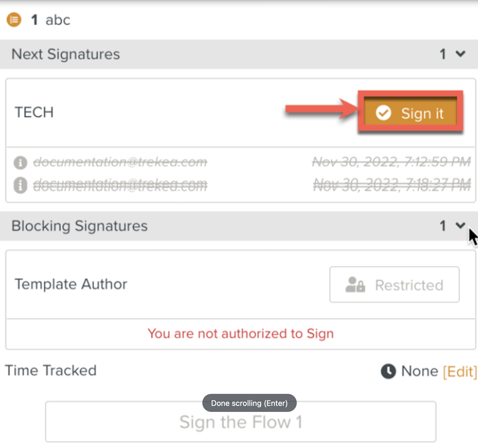
Task: Open the Edit link for Time Tracked
Action: coord(460,371)
